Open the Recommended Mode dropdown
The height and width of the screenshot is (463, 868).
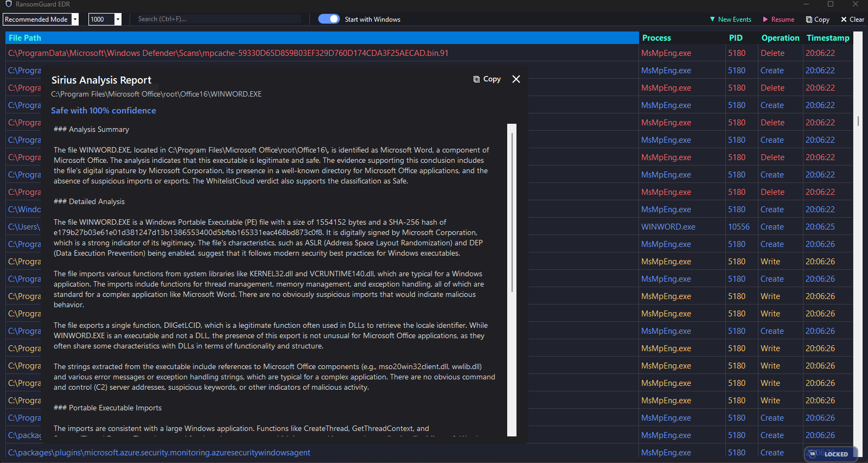[41, 20]
